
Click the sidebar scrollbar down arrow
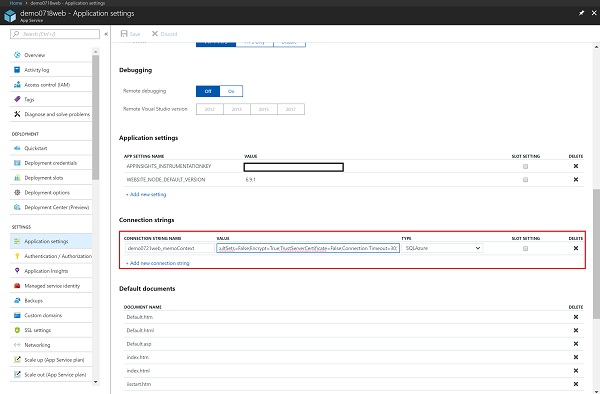pyautogui.click(x=95, y=382)
